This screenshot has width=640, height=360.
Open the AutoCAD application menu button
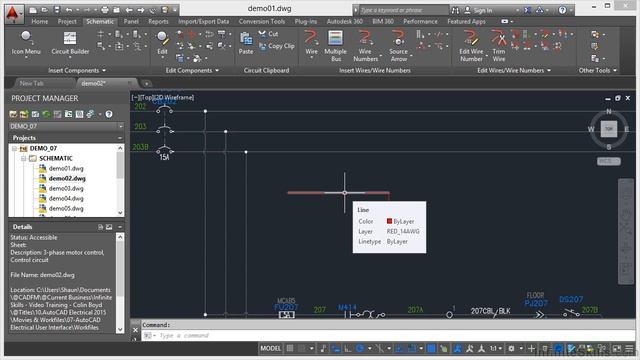[x=13, y=13]
